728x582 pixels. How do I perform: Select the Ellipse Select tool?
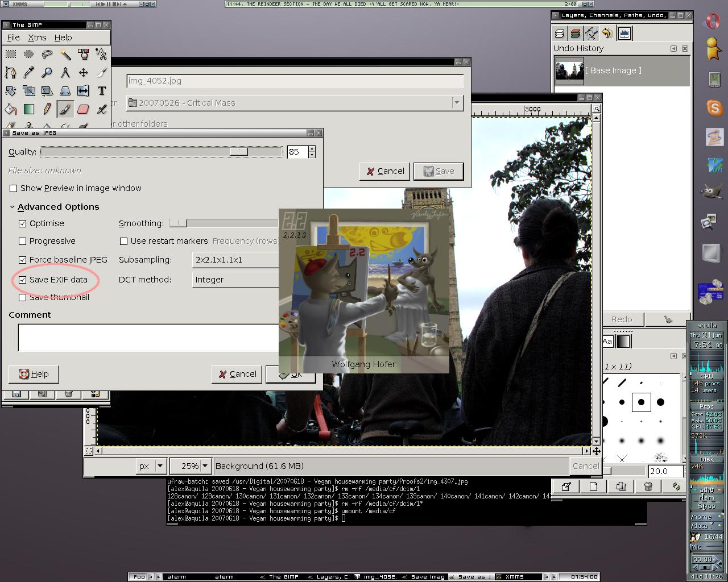click(29, 54)
